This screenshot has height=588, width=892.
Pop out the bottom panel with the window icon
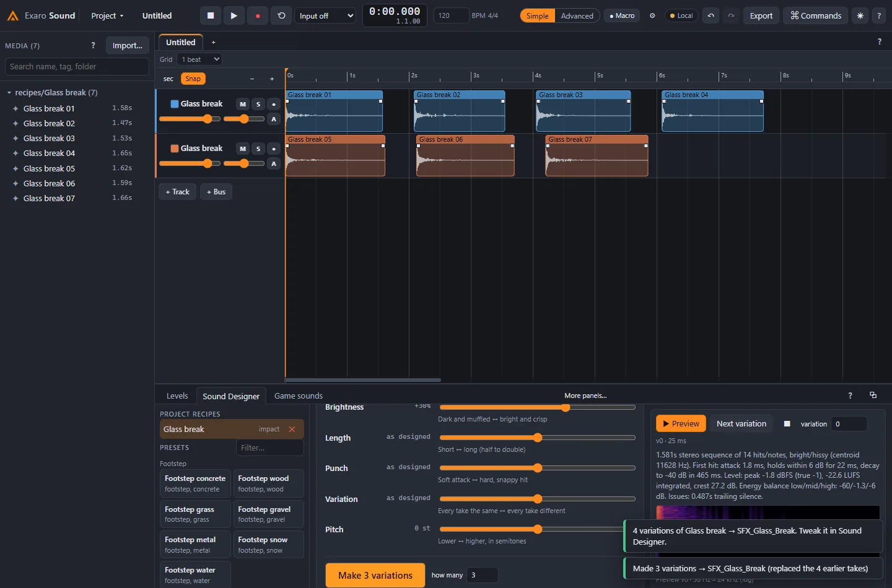(873, 395)
